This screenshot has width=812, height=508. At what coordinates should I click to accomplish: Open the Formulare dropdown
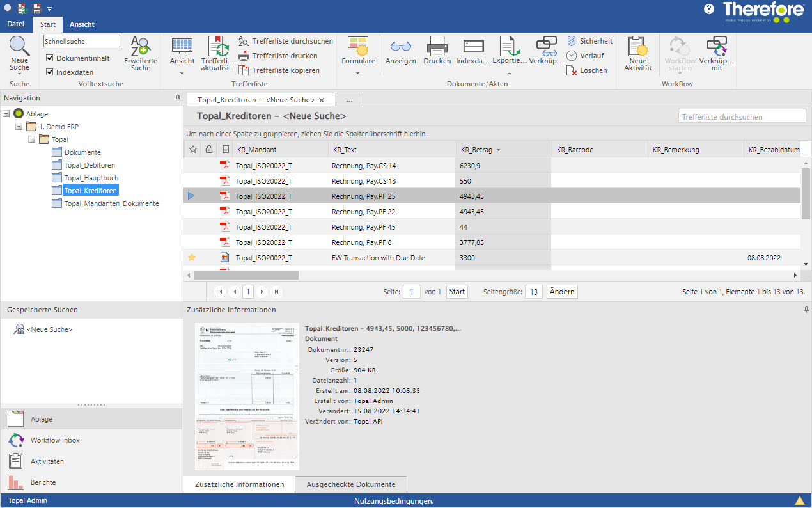358,72
